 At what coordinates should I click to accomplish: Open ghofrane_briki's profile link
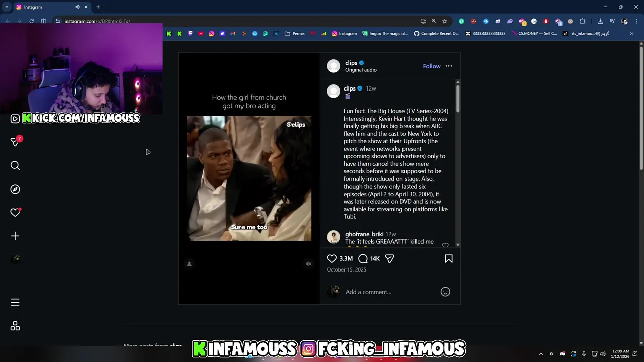click(364, 234)
